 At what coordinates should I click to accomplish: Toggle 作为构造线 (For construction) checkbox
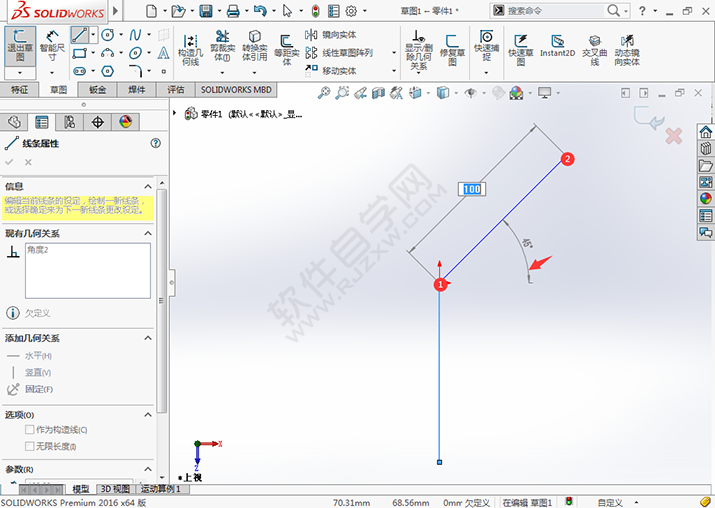pos(30,430)
